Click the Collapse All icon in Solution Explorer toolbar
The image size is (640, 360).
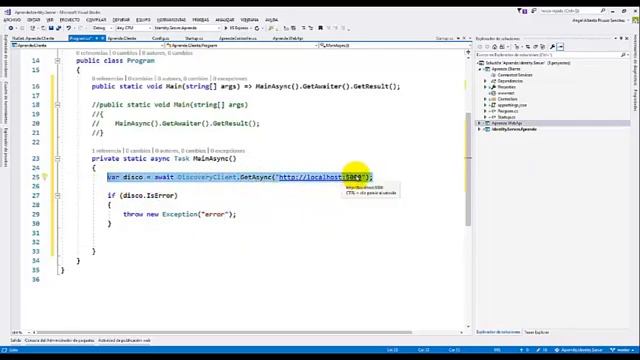click(535, 47)
